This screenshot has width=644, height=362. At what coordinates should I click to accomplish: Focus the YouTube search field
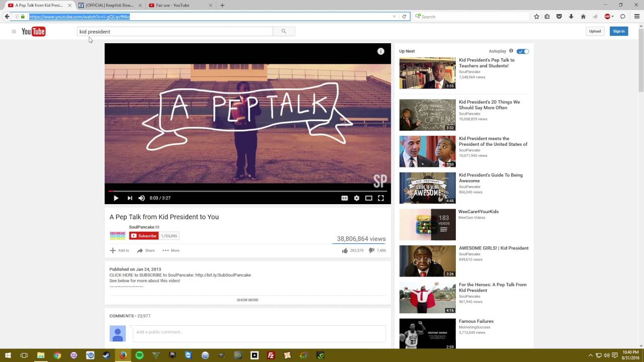pyautogui.click(x=175, y=32)
